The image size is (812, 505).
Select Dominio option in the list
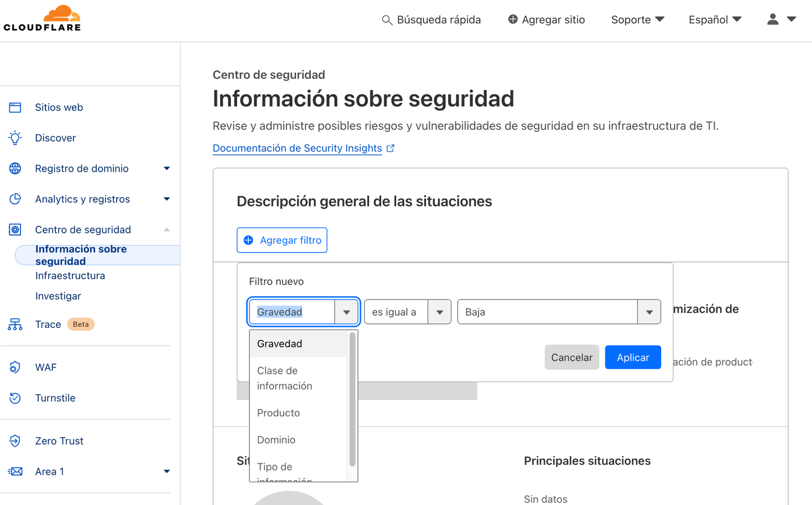tap(298, 440)
